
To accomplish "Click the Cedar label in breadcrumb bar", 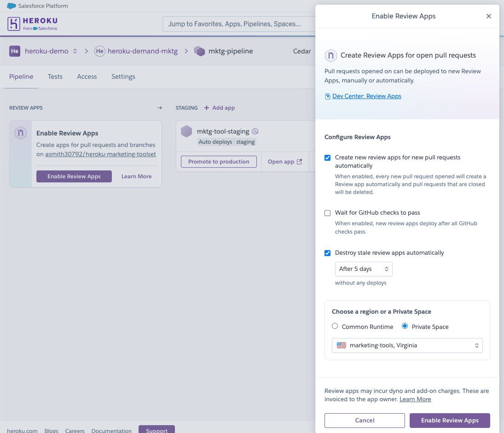I will click(302, 51).
